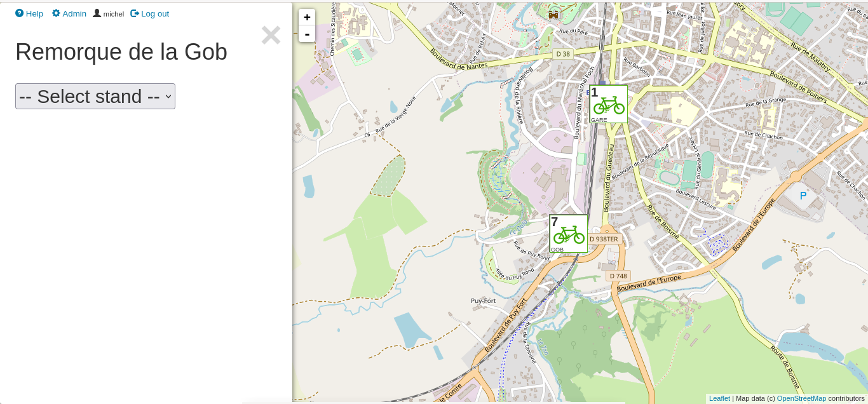Open the Leaflet attribution link

point(719,398)
